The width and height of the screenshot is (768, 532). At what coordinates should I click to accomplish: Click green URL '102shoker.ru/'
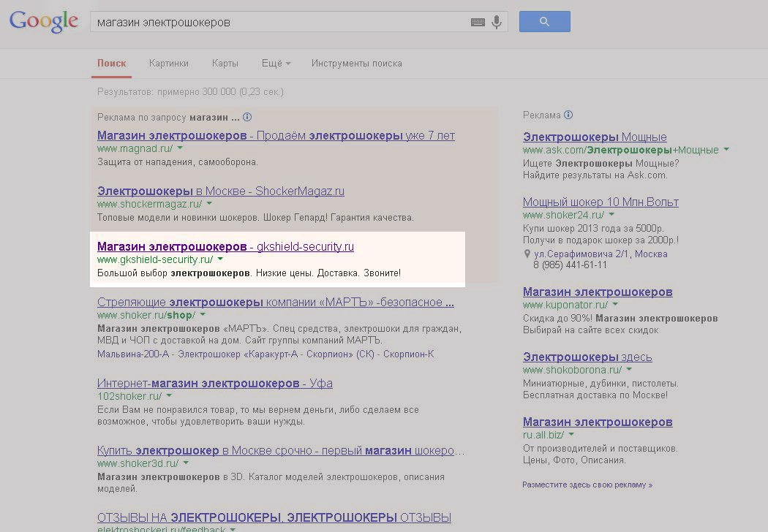point(129,396)
